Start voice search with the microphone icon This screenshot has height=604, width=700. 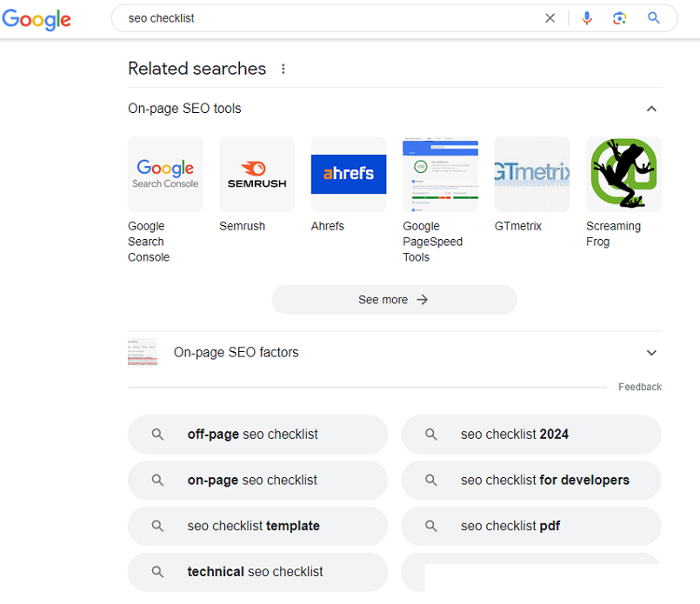(587, 19)
